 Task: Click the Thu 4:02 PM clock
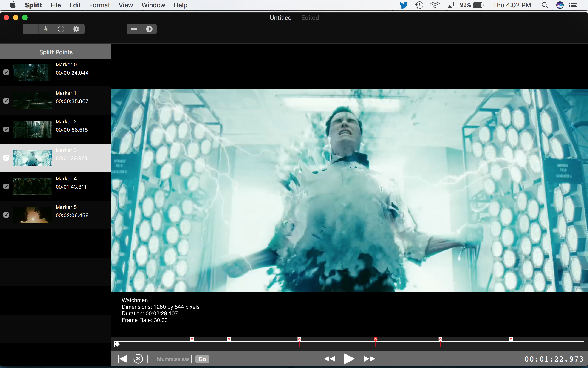click(x=512, y=5)
